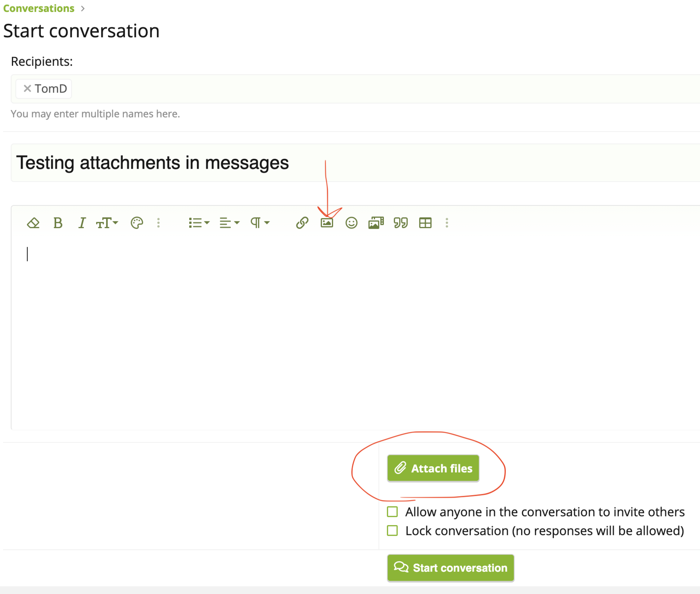Click the Insert image icon
This screenshot has height=594, width=700.
tap(327, 223)
